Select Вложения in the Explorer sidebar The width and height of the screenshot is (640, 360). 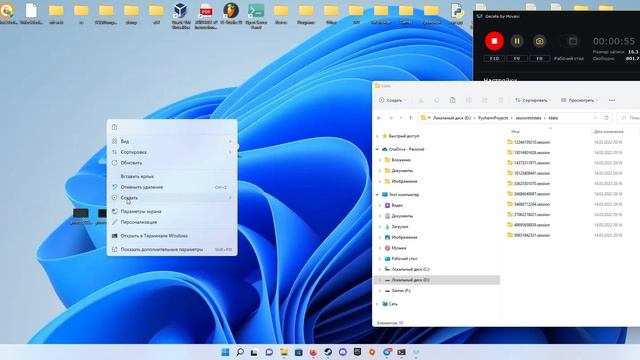click(x=400, y=160)
